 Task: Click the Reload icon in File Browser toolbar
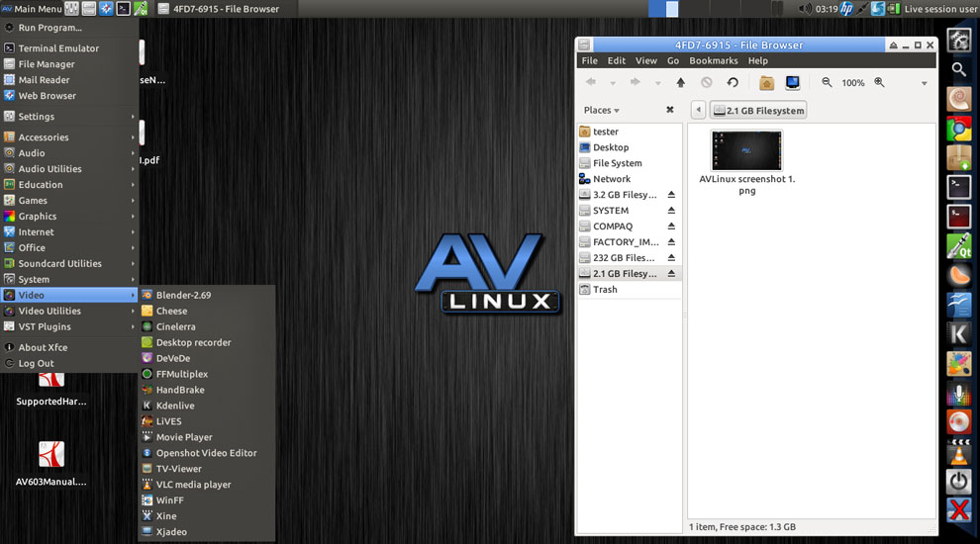733,82
